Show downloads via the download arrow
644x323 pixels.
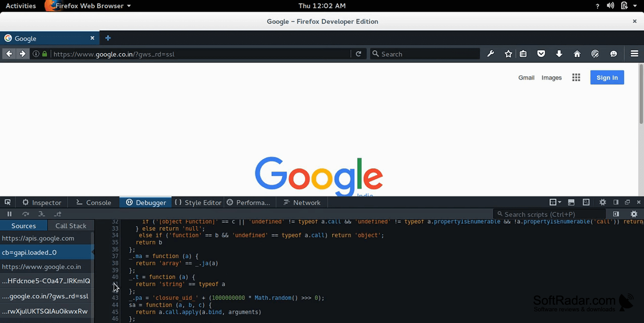559,54
